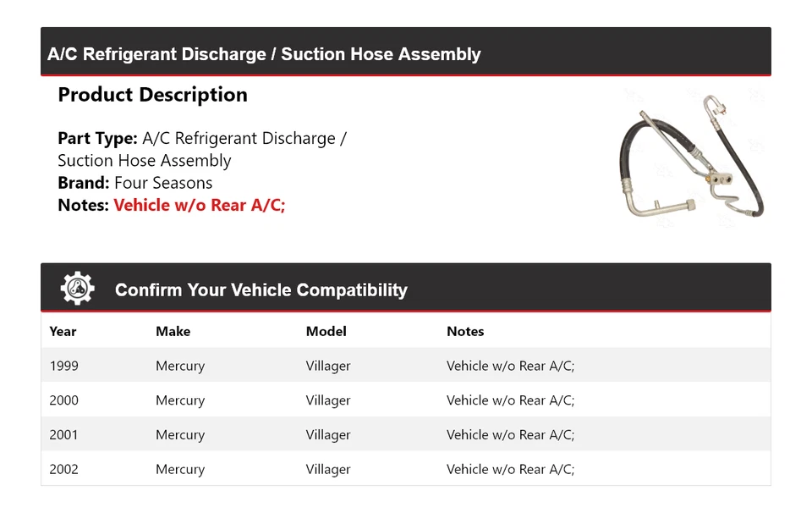Image resolution: width=812 pixels, height=513 pixels.
Task: Click Mercury in the 1999 row
Action: [180, 366]
